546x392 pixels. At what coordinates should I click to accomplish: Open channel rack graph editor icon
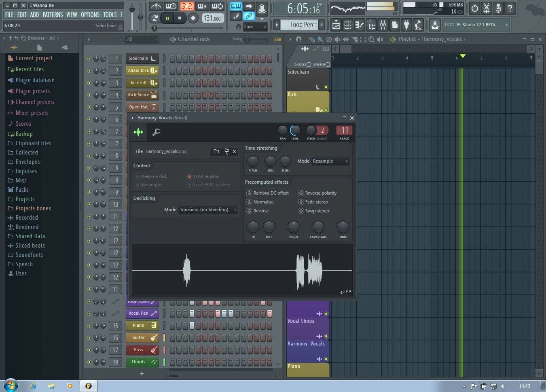(x=277, y=39)
